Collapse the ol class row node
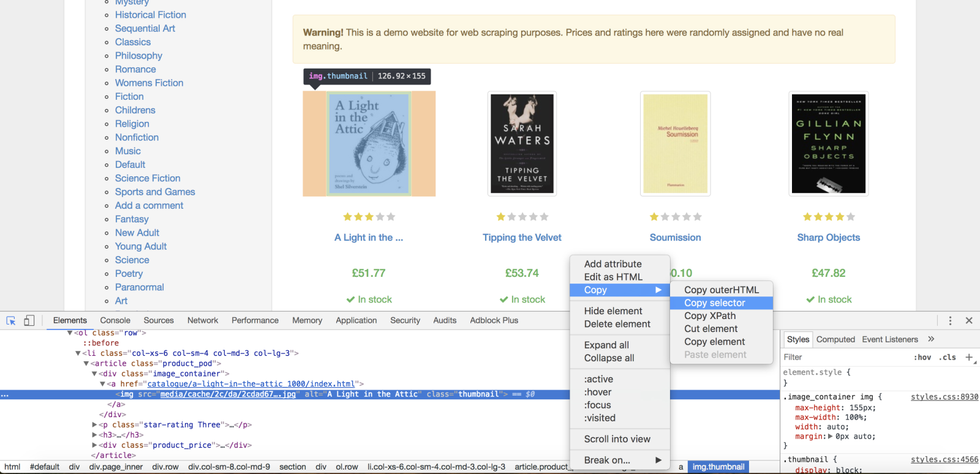 point(70,333)
